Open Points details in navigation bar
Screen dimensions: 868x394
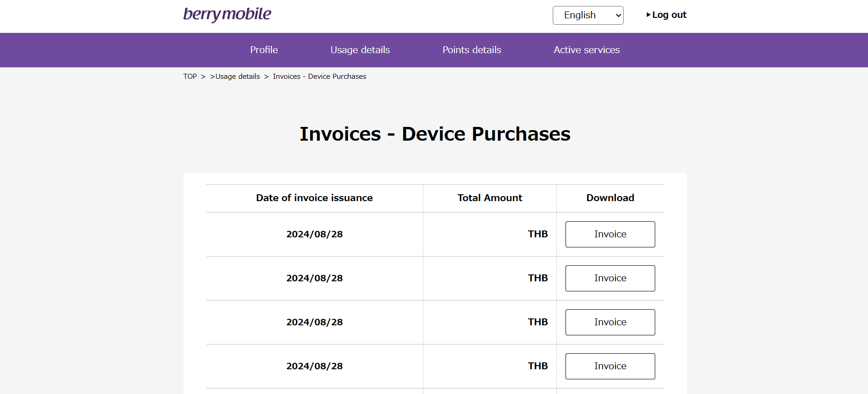[x=472, y=50]
